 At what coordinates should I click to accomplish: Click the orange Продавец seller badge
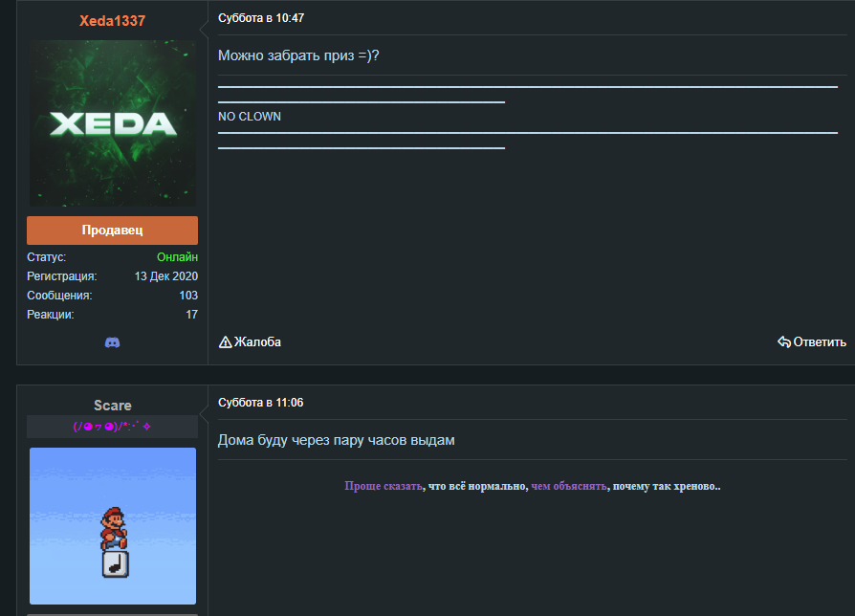[112, 231]
